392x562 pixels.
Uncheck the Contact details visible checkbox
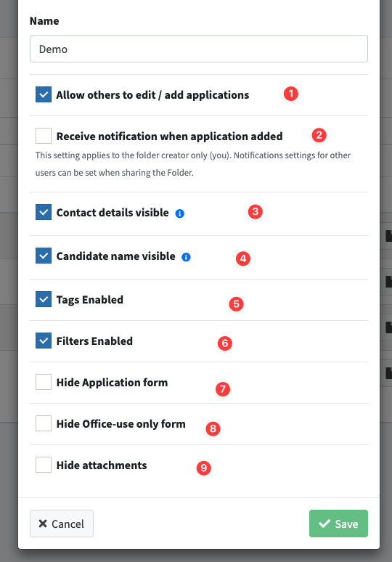coord(44,212)
